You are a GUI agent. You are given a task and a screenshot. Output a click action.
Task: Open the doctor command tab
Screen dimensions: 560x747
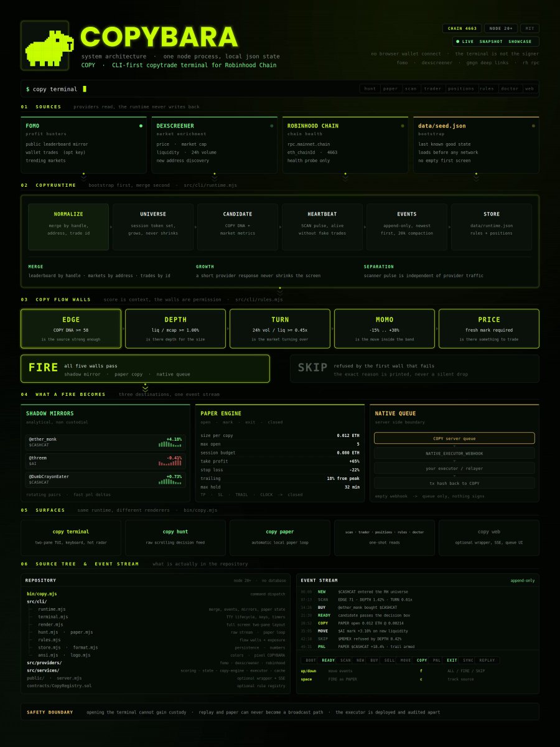pyautogui.click(x=510, y=88)
